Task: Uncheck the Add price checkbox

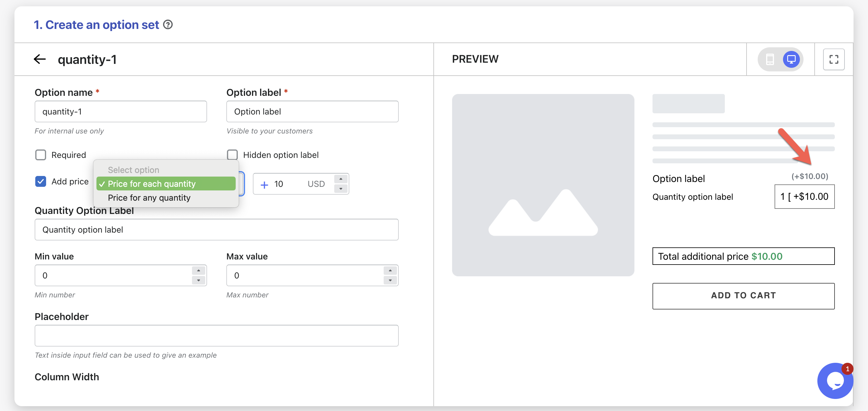Action: point(41,182)
